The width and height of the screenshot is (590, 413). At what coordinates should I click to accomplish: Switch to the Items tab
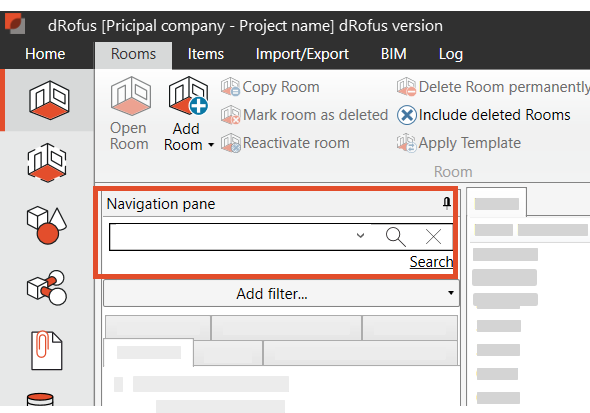pyautogui.click(x=205, y=54)
